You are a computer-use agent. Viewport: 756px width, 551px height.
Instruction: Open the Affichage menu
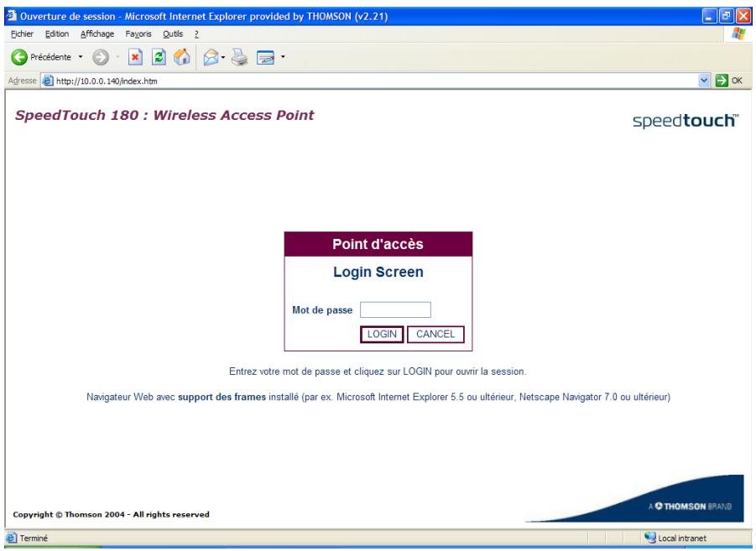(x=97, y=34)
